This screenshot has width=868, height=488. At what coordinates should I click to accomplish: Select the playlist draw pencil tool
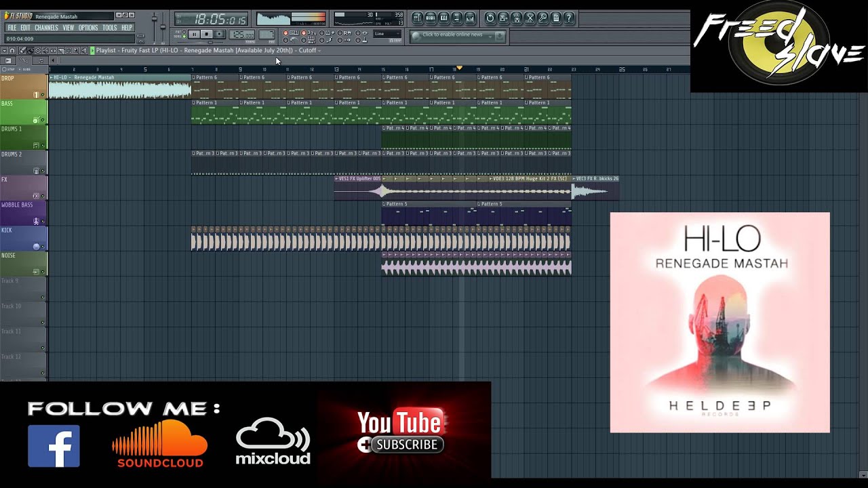(x=23, y=50)
